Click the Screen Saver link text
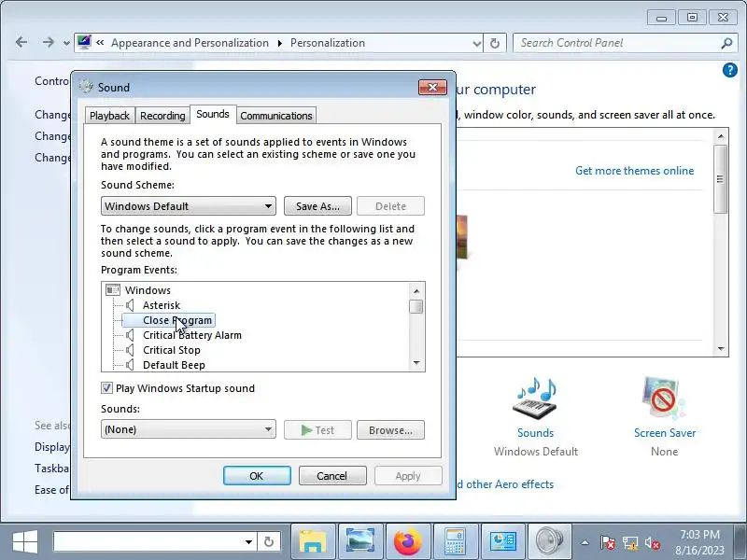 click(x=665, y=433)
